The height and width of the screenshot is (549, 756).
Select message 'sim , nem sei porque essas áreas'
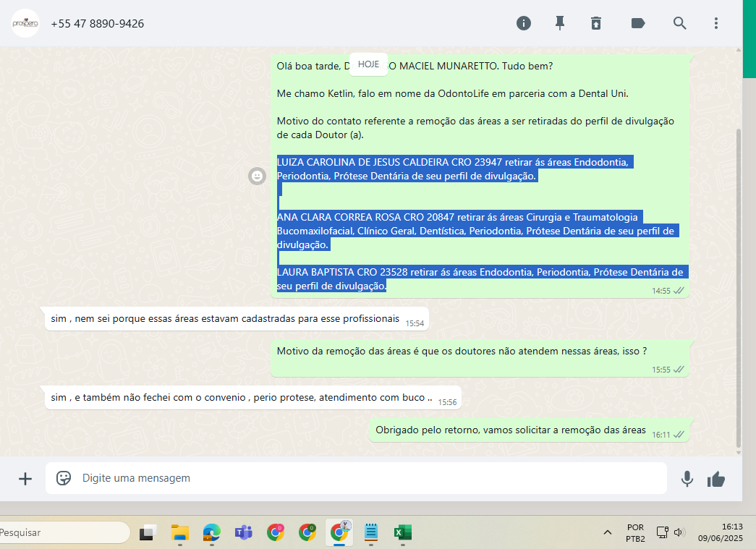237,318
